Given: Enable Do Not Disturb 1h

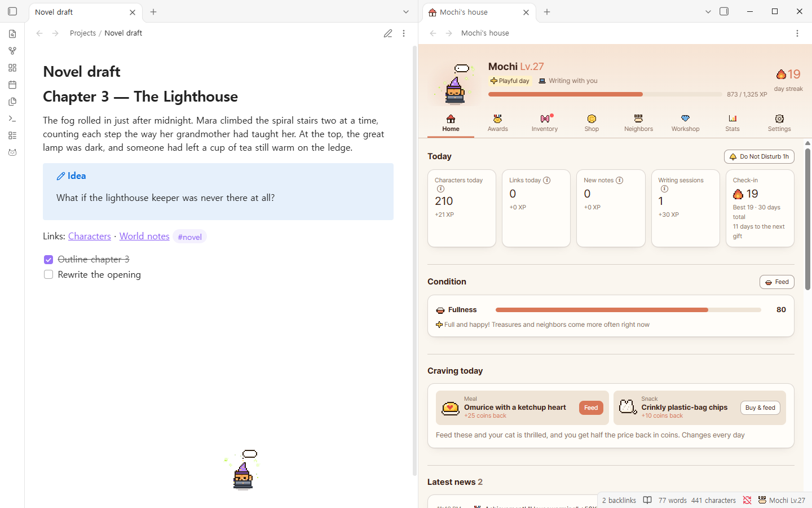Looking at the screenshot, I should pyautogui.click(x=759, y=157).
